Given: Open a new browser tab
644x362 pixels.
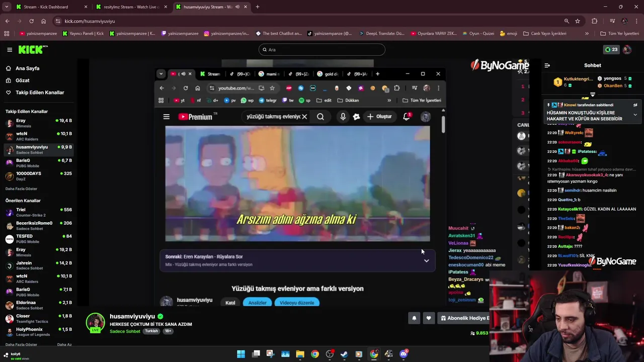Looking at the screenshot, I should pyautogui.click(x=257, y=7).
